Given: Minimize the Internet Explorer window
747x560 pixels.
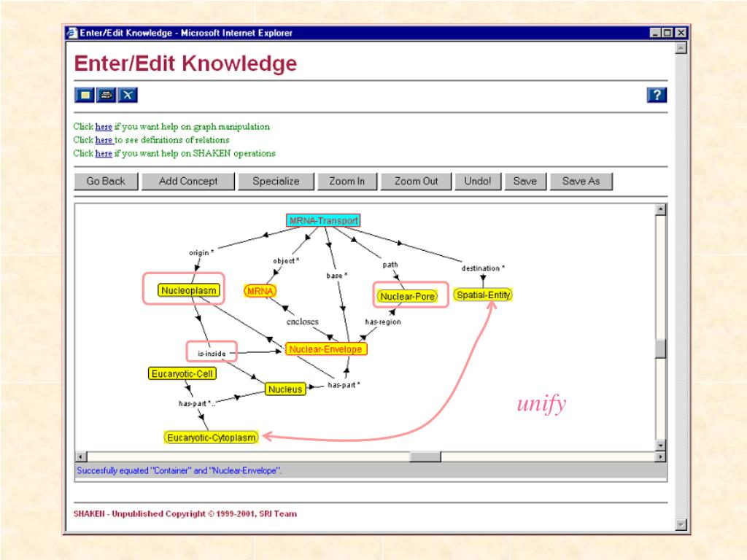Looking at the screenshot, I should pyautogui.click(x=656, y=33).
